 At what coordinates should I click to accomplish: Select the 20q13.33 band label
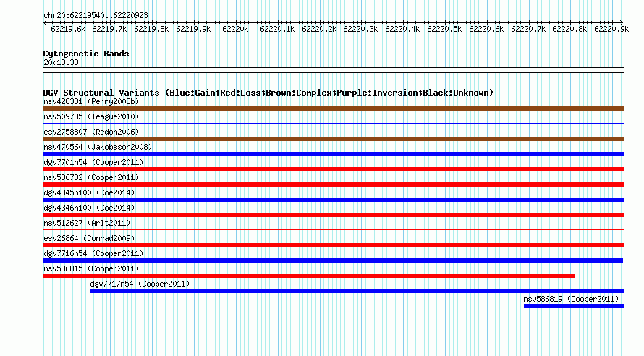(x=61, y=62)
